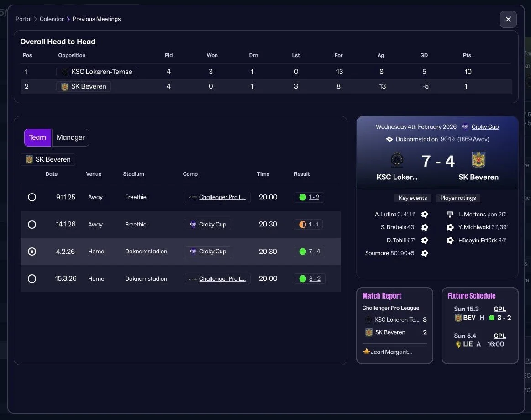Viewport: 531px width, 420px height.
Task: Click the KSC Lokeren crest in score panel
Action: coord(397,159)
